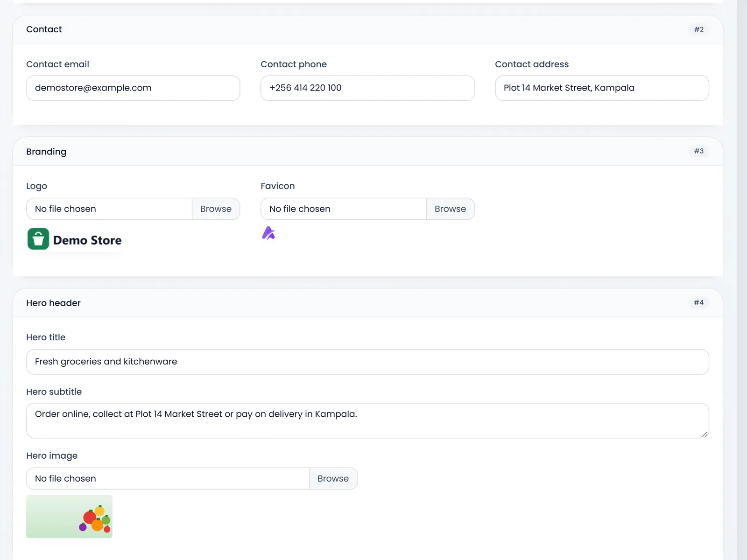The image size is (747, 560).
Task: Click the Hero subtitle label
Action: tap(54, 392)
